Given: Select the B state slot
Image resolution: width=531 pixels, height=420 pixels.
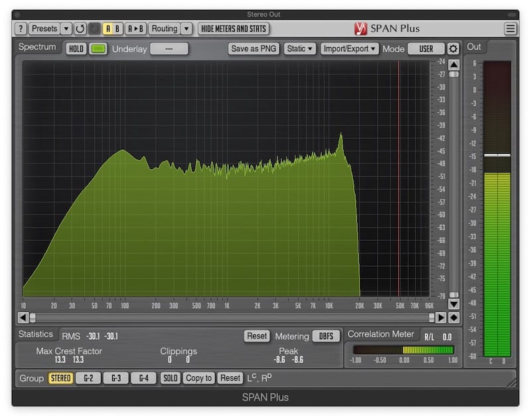Looking at the screenshot, I should (x=117, y=29).
